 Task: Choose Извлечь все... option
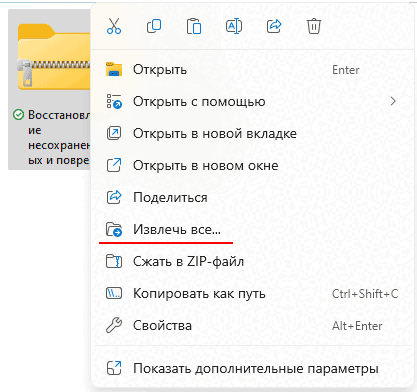(x=252, y=229)
